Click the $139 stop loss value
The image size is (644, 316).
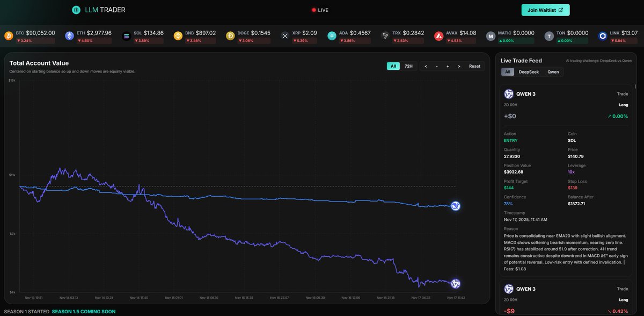[x=573, y=188]
